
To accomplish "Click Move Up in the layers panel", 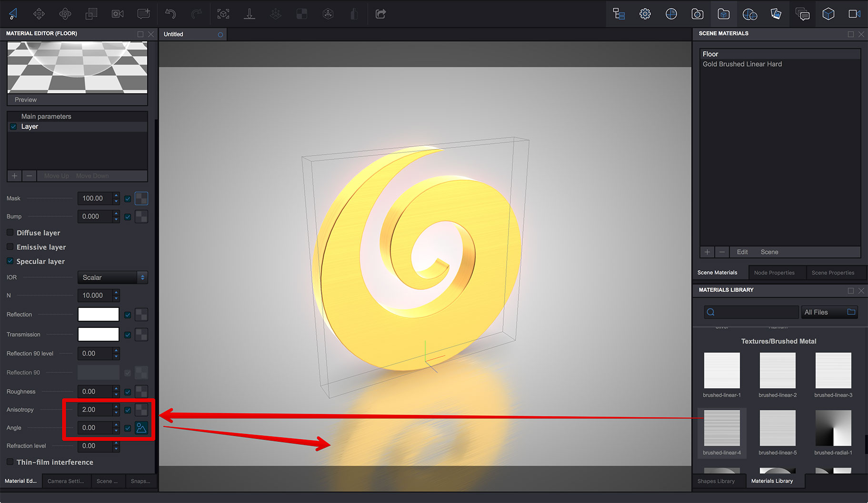I will pos(56,176).
